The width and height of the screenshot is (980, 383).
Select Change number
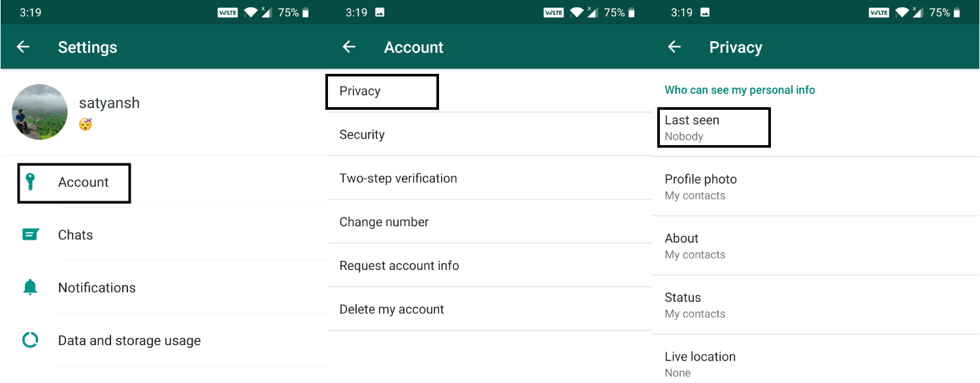pyautogui.click(x=490, y=222)
